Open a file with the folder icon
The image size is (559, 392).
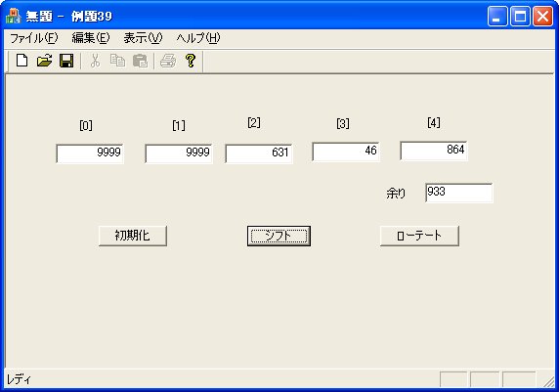pyautogui.click(x=44, y=61)
